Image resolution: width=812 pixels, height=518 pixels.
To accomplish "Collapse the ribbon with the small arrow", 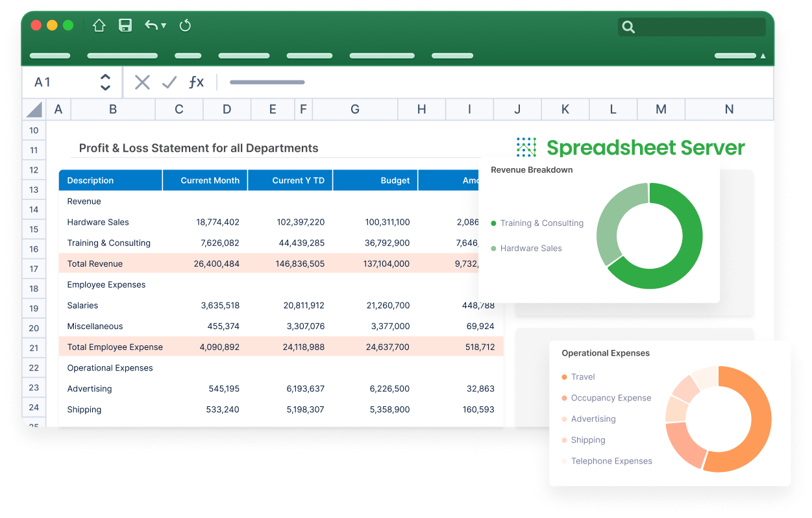I will click(x=763, y=56).
